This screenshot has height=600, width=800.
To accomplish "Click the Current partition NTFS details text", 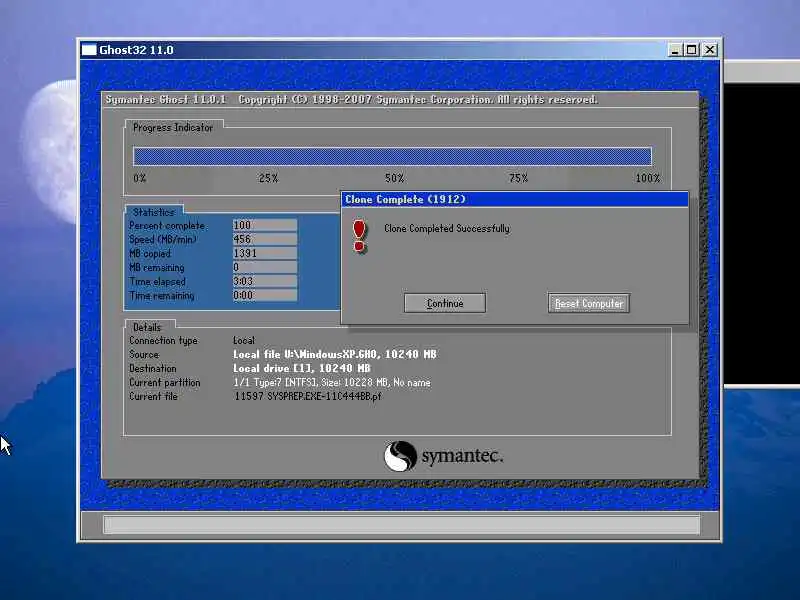I will (x=332, y=382).
